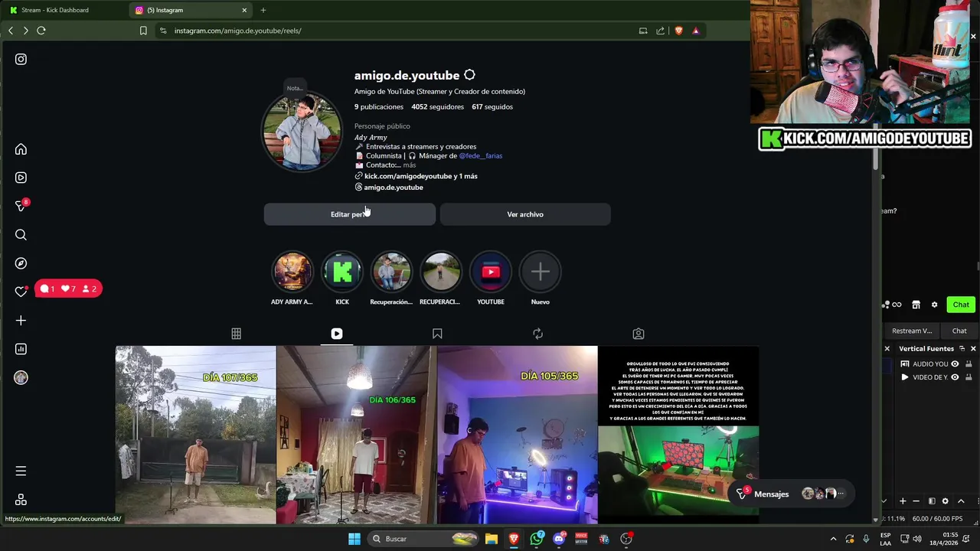Open 9 publicaciones count
Viewport: 980px width, 551px height.
pyautogui.click(x=379, y=107)
